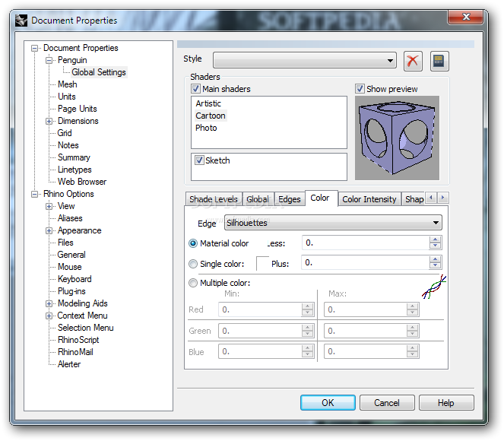Expand the Modeling Aids tree node
Screen dimensions: 504x441
49,303
